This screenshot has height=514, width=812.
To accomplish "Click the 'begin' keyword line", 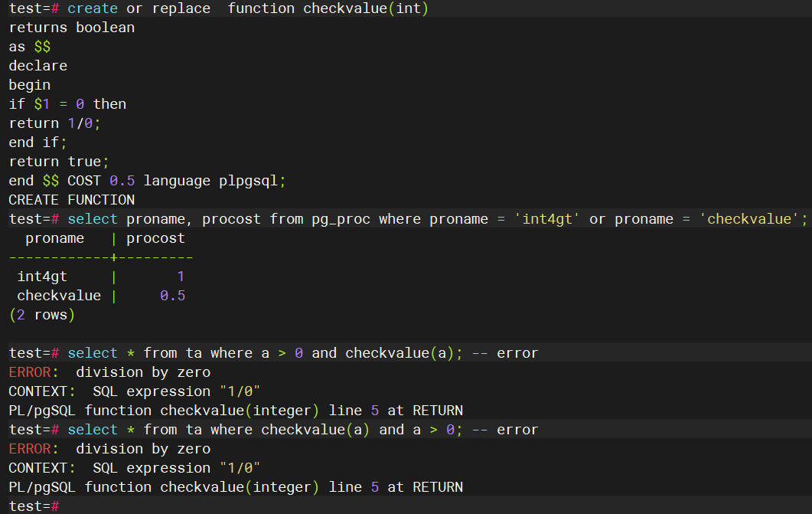I will (x=29, y=85).
